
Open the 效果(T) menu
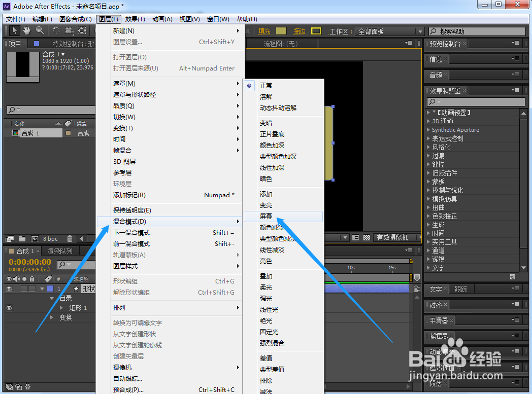point(135,19)
